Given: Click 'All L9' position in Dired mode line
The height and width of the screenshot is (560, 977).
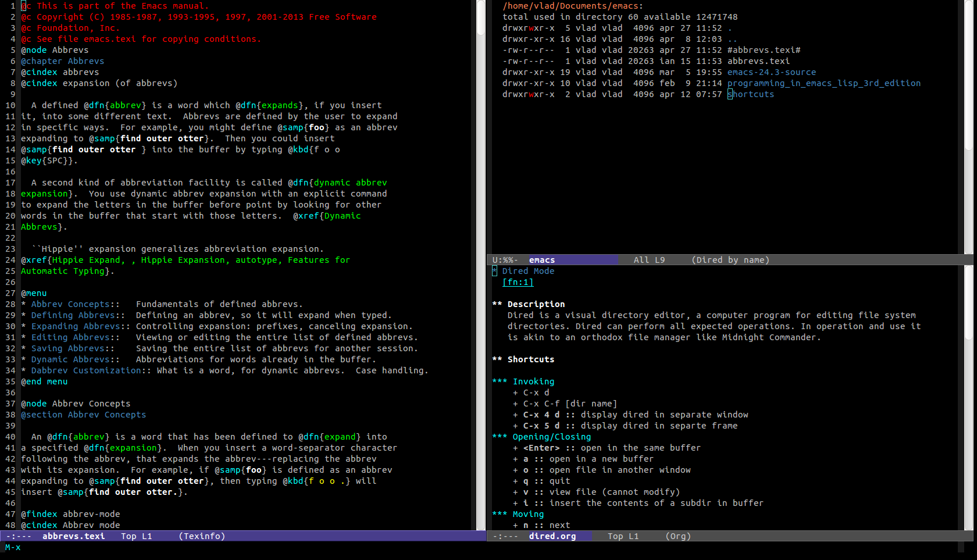Looking at the screenshot, I should pyautogui.click(x=649, y=260).
